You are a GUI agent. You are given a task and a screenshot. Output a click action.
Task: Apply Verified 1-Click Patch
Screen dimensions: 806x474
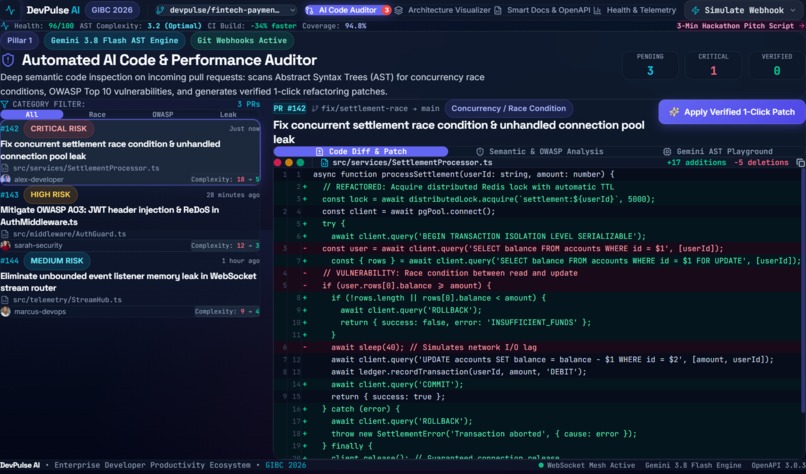coord(732,112)
